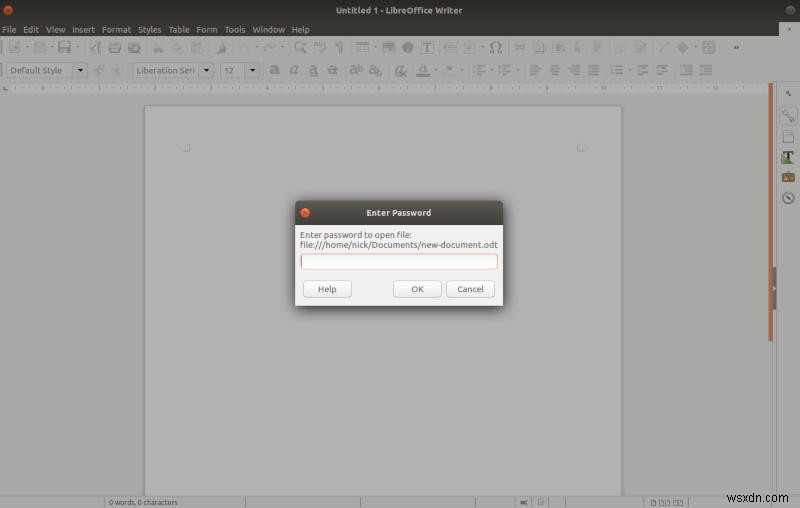Select the Insert Line drawing icon
Image resolution: width=800 pixels, height=508 pixels.
(663, 47)
